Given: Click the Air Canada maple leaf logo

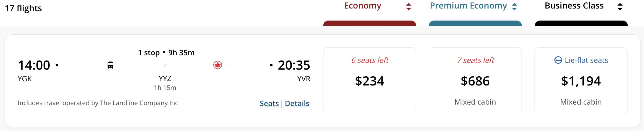Looking at the screenshot, I should (x=218, y=65).
